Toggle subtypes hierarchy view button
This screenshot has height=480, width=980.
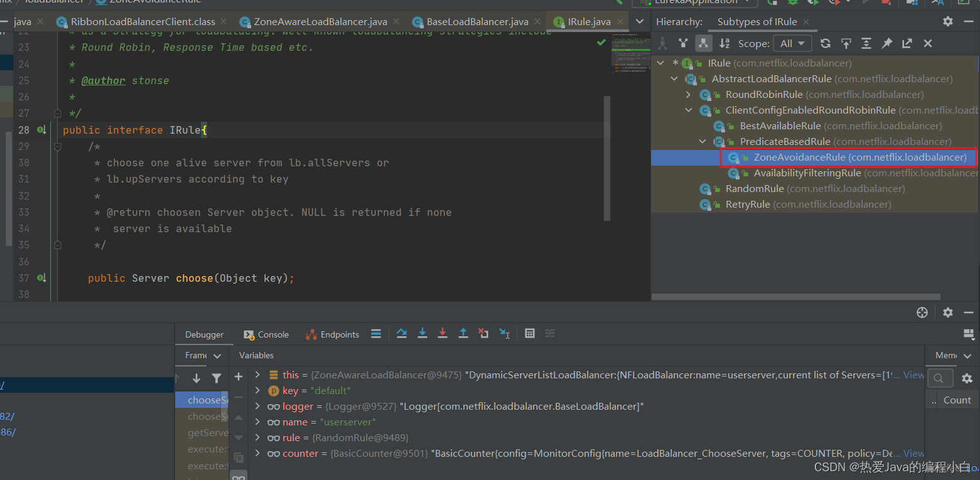(703, 43)
